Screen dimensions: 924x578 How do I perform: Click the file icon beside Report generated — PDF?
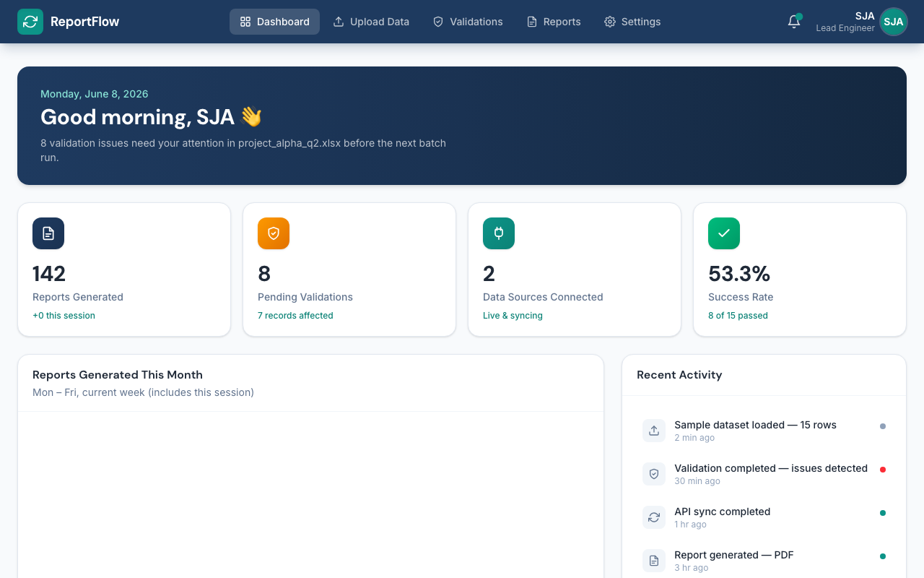pyautogui.click(x=654, y=561)
